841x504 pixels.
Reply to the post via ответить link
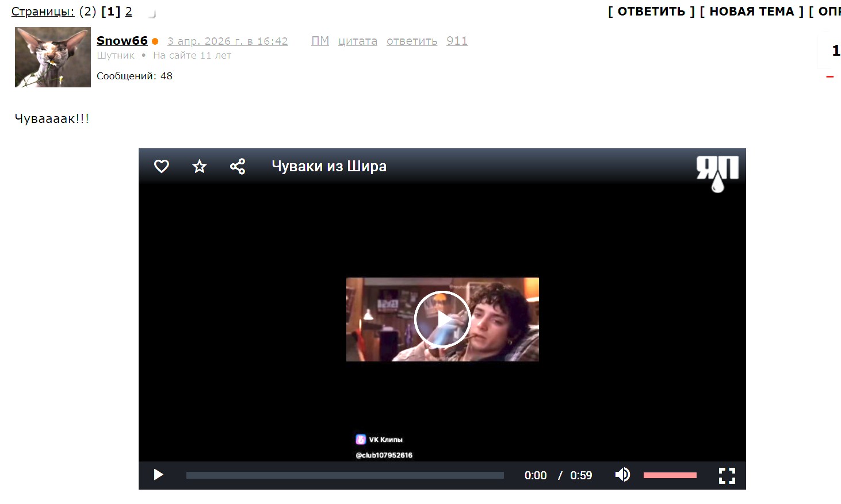pos(412,41)
